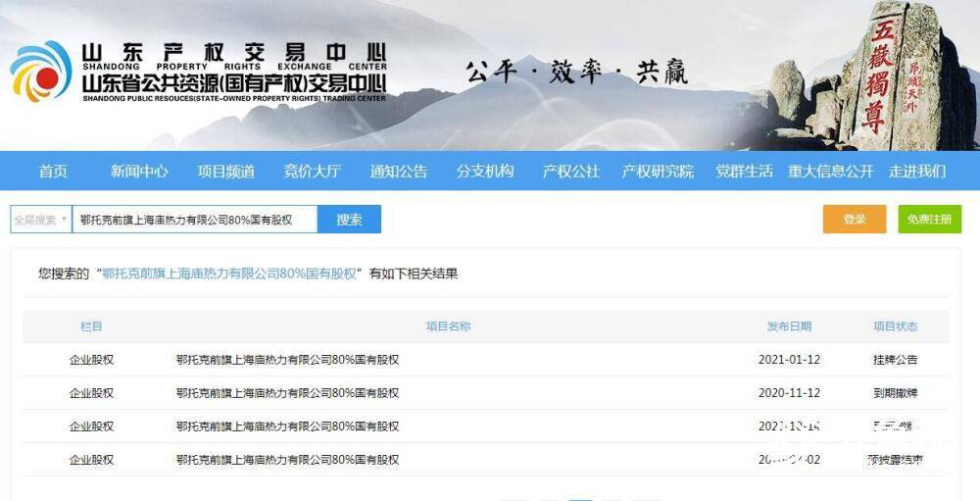Click the 山东省公共资源(国有产权)交易中心 title

tap(234, 83)
